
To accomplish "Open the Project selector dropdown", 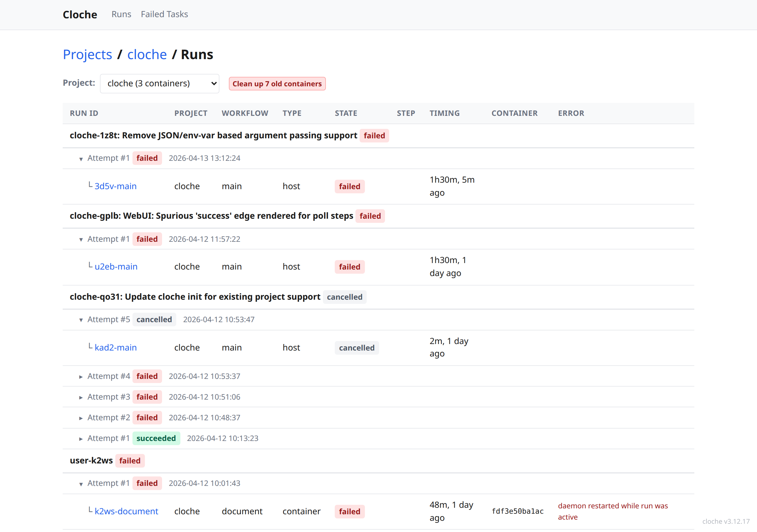I will coord(160,83).
